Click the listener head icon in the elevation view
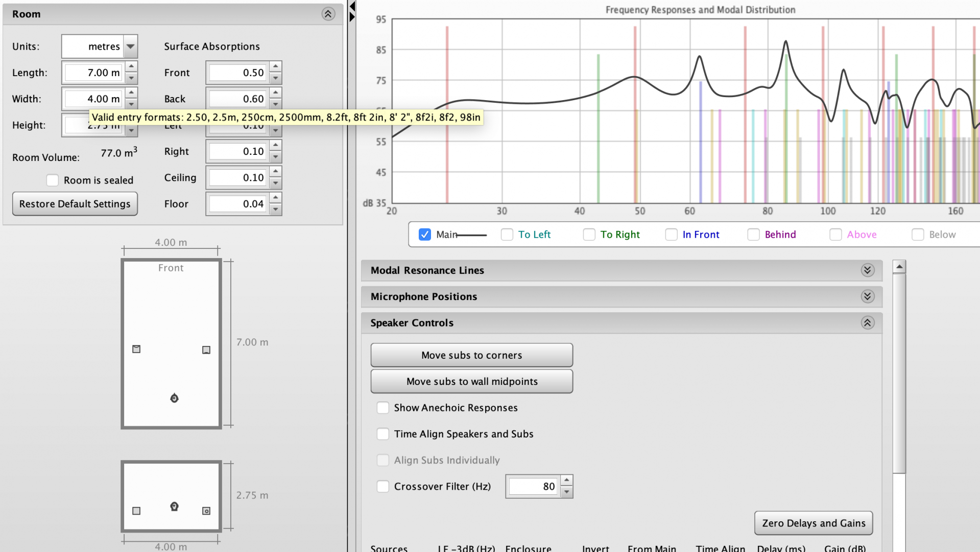Image resolution: width=980 pixels, height=552 pixels. coord(174,507)
